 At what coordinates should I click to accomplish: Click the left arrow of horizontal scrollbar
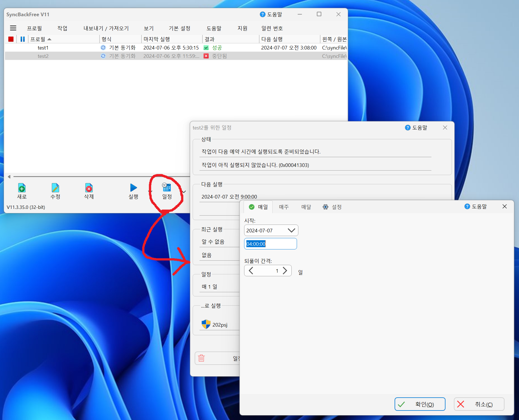(x=9, y=177)
